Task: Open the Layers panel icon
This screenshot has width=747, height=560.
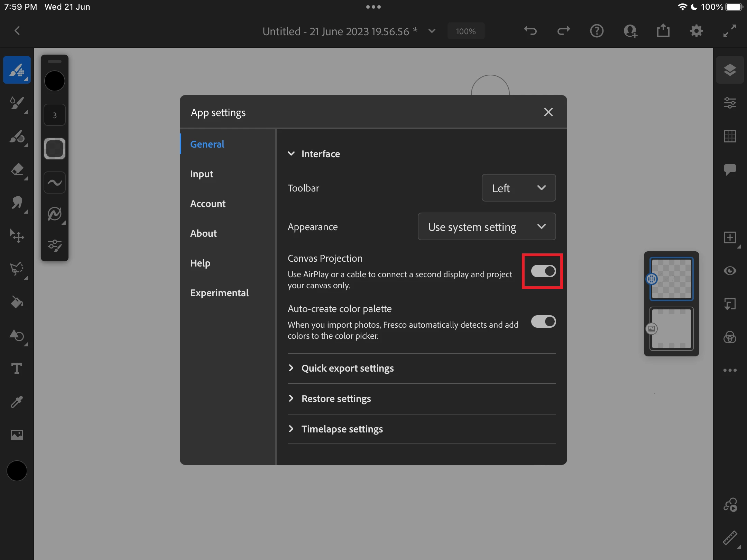Action: [730, 70]
